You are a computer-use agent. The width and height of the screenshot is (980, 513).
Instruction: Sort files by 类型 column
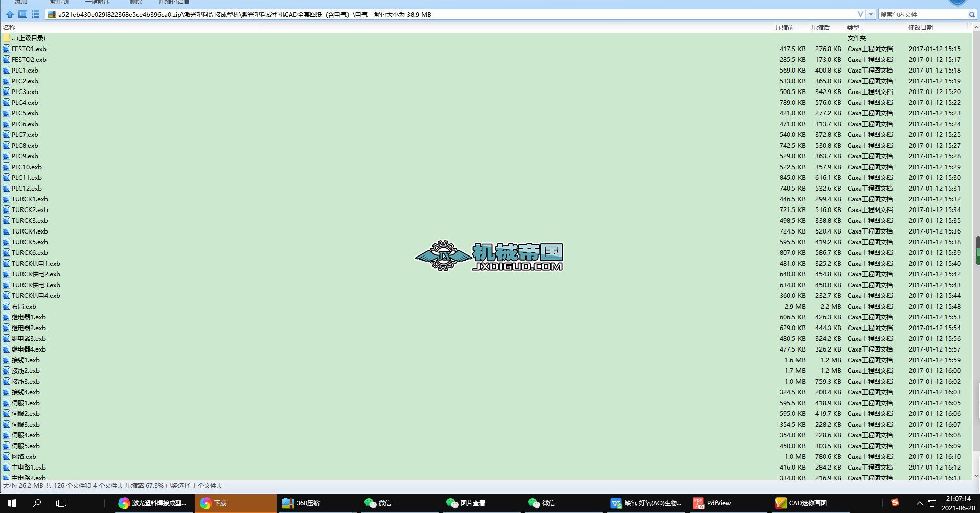[853, 28]
